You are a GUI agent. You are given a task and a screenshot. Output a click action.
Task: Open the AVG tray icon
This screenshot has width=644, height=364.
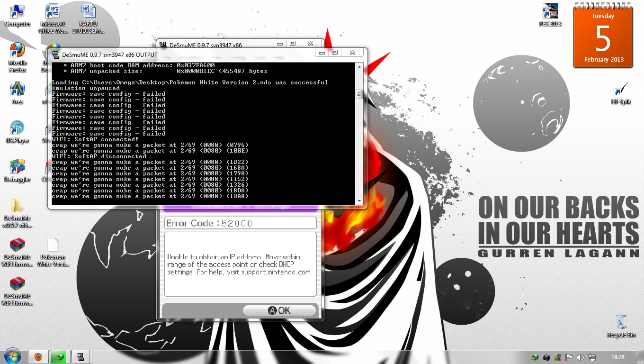click(x=557, y=357)
